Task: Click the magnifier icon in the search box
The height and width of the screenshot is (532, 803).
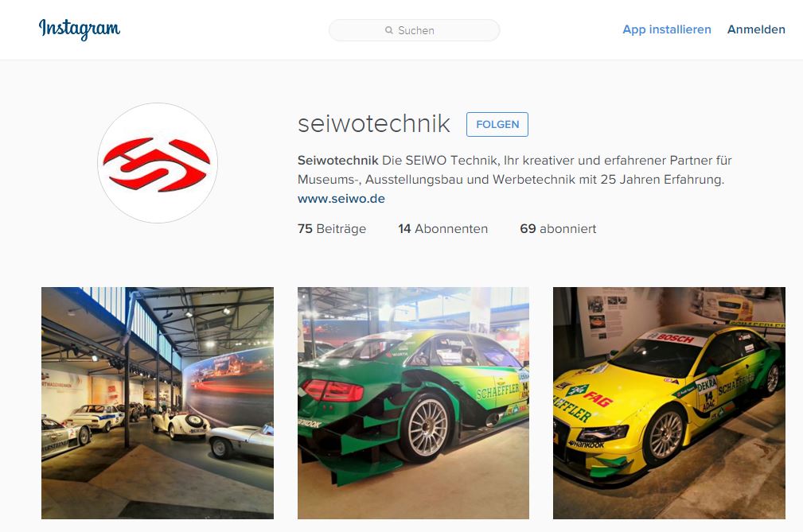Action: pos(388,30)
